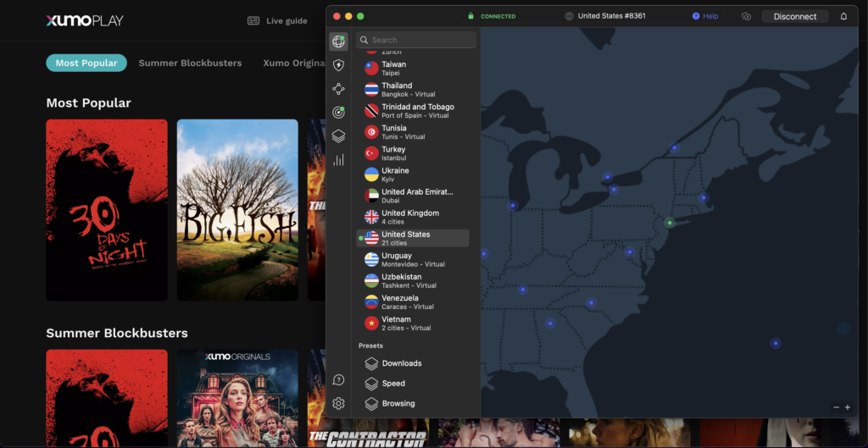Connect to Vietnam 2 cities virtual
Screen dimensions: 868x448
pos(413,323)
